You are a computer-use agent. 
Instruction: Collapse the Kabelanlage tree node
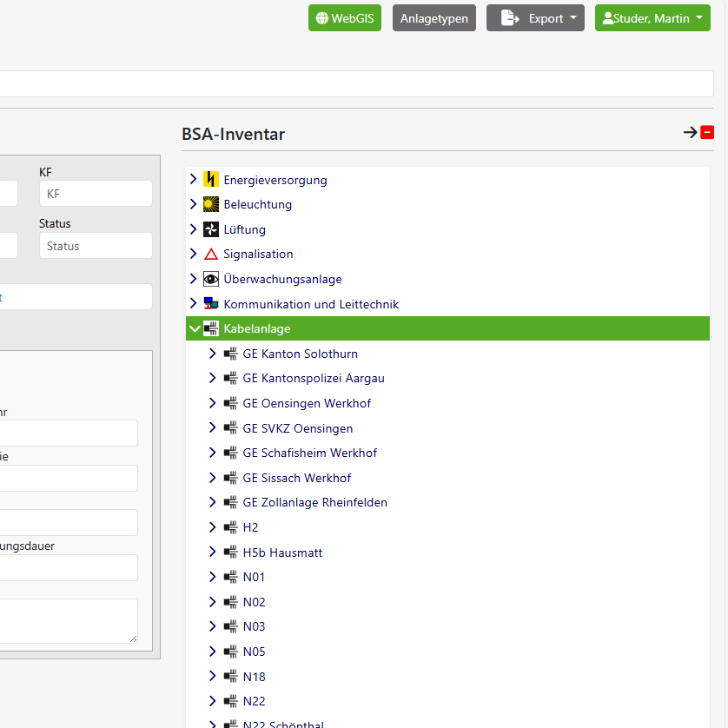pyautogui.click(x=194, y=328)
